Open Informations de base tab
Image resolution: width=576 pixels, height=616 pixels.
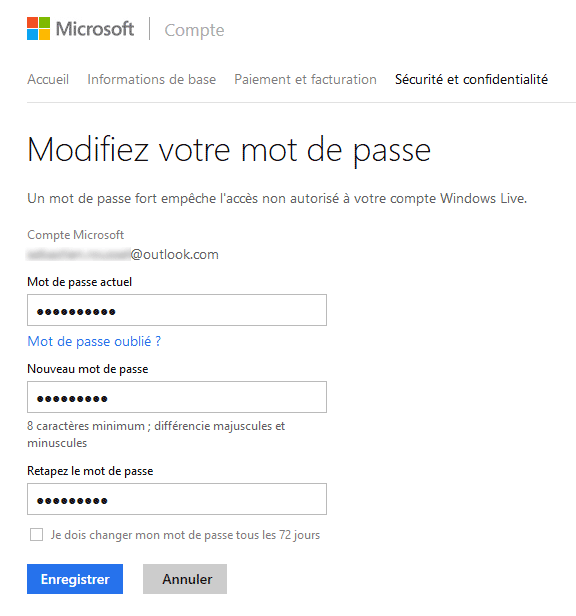point(152,79)
